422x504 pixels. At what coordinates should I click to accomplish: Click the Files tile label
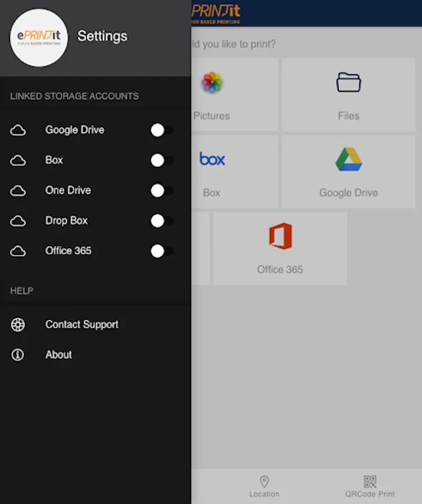coord(349,116)
